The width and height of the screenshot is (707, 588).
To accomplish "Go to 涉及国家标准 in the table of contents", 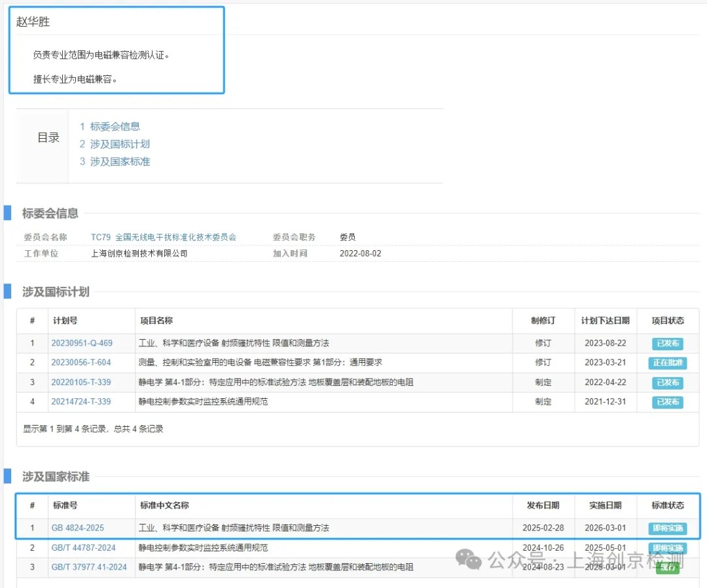I will [x=120, y=161].
